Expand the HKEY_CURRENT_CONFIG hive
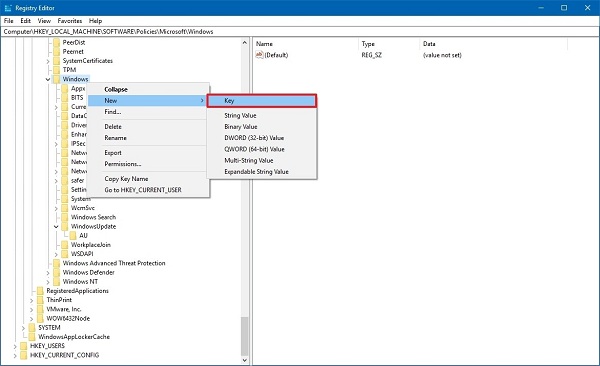The image size is (600, 366). pyautogui.click(x=15, y=355)
